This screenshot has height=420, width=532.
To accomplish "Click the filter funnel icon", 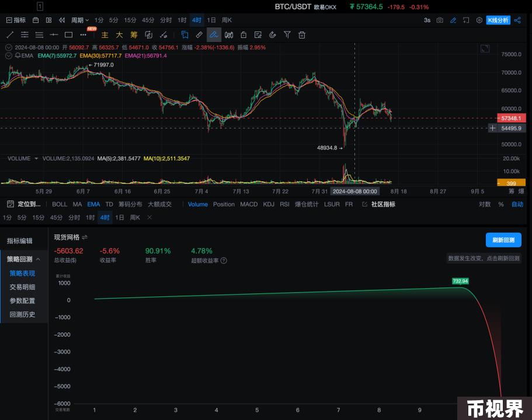I will pos(287,34).
